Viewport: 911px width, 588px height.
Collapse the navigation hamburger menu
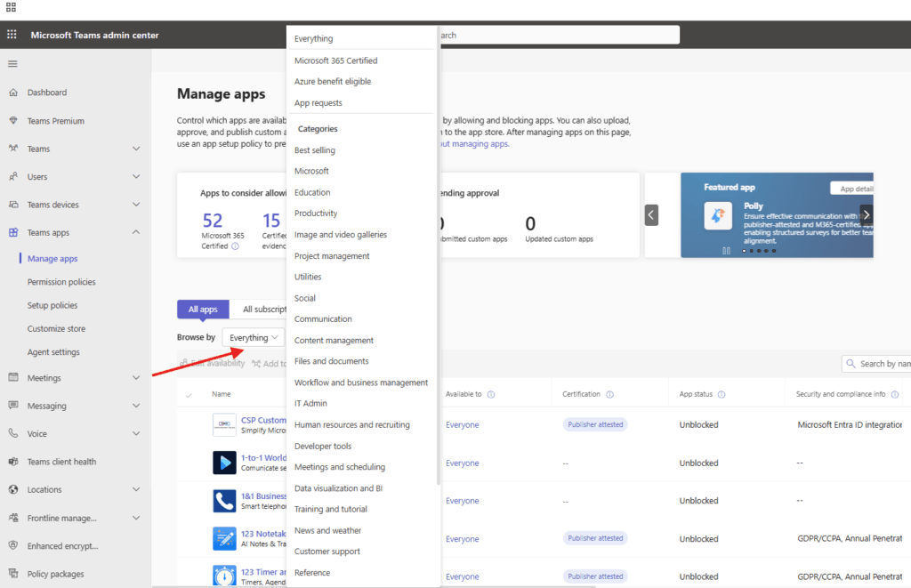click(x=12, y=64)
